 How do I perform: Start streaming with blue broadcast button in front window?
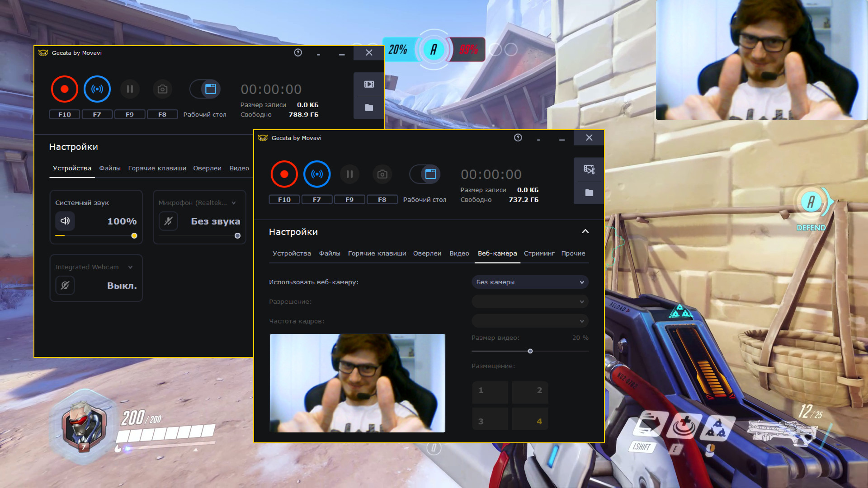317,174
